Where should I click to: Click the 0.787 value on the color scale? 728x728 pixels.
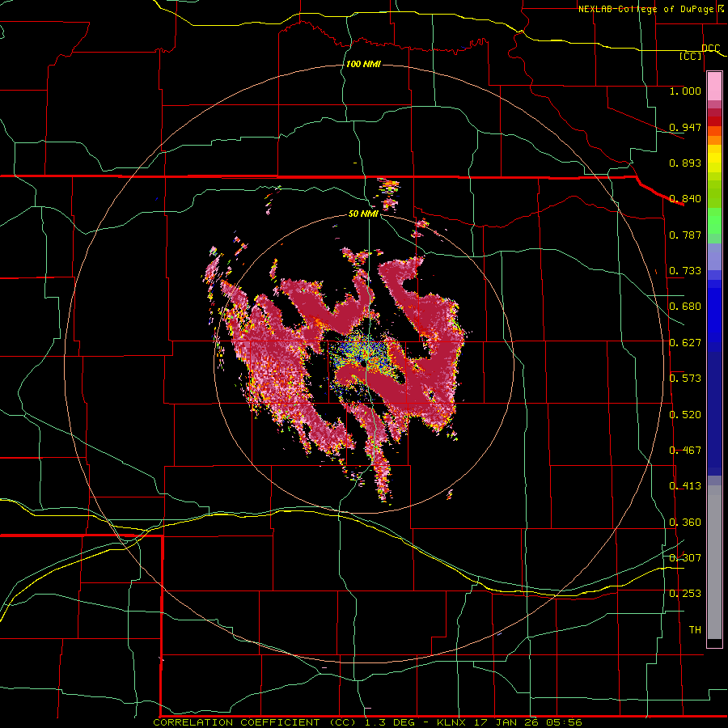click(x=685, y=235)
